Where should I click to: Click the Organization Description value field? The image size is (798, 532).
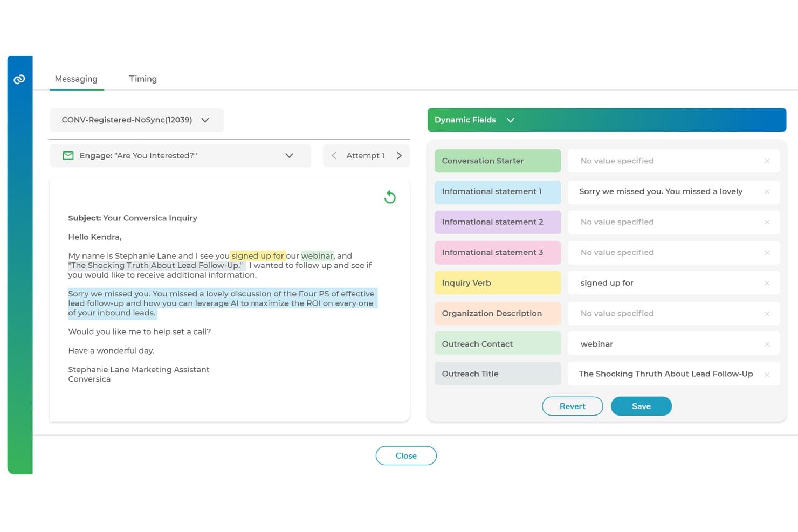tap(674, 314)
